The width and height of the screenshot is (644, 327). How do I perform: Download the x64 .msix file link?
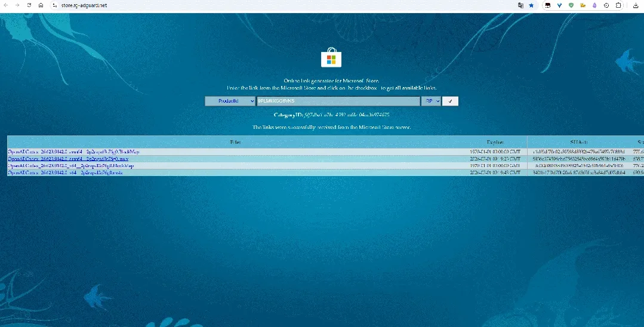pos(65,172)
